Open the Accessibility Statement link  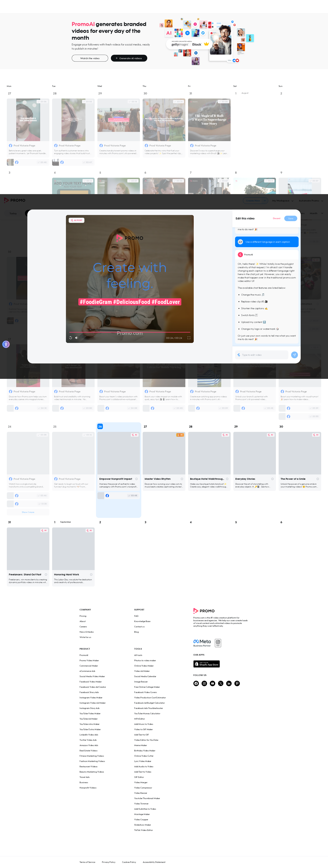coord(154,862)
